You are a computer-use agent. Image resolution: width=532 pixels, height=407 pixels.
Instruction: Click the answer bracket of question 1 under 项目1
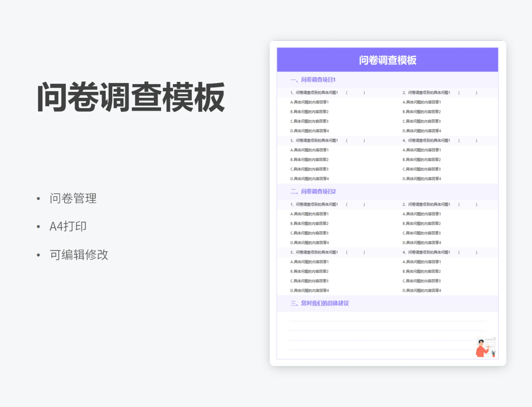[355, 93]
